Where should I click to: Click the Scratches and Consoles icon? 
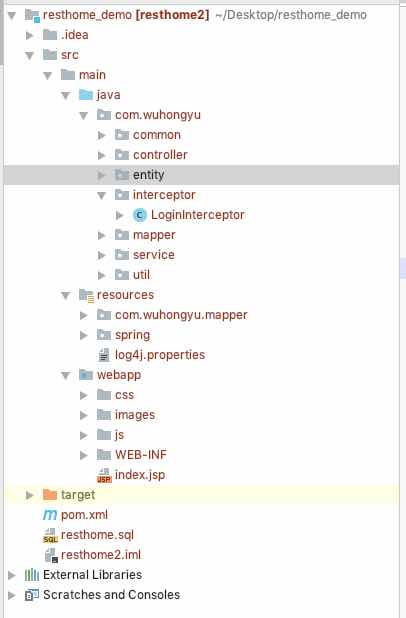click(x=32, y=595)
